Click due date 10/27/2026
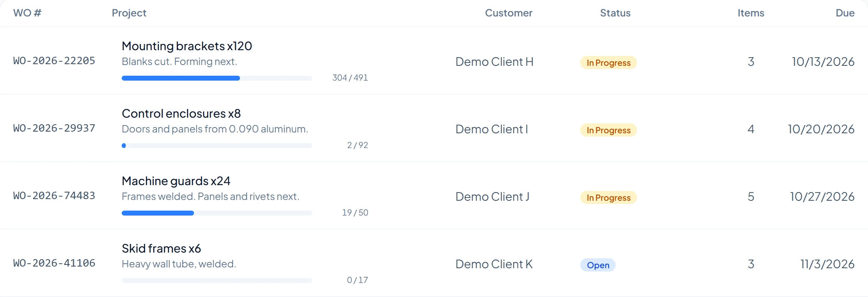Image resolution: width=868 pixels, height=297 pixels. [822, 197]
